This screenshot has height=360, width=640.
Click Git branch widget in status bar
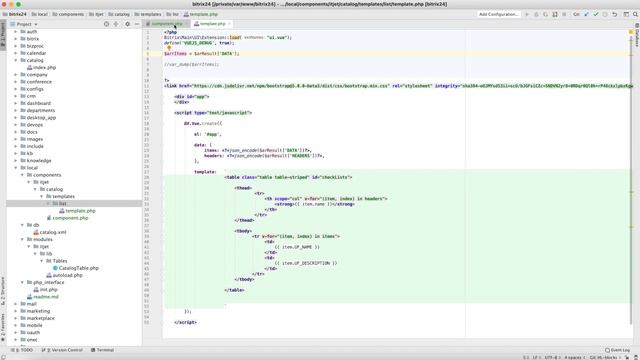605,358
